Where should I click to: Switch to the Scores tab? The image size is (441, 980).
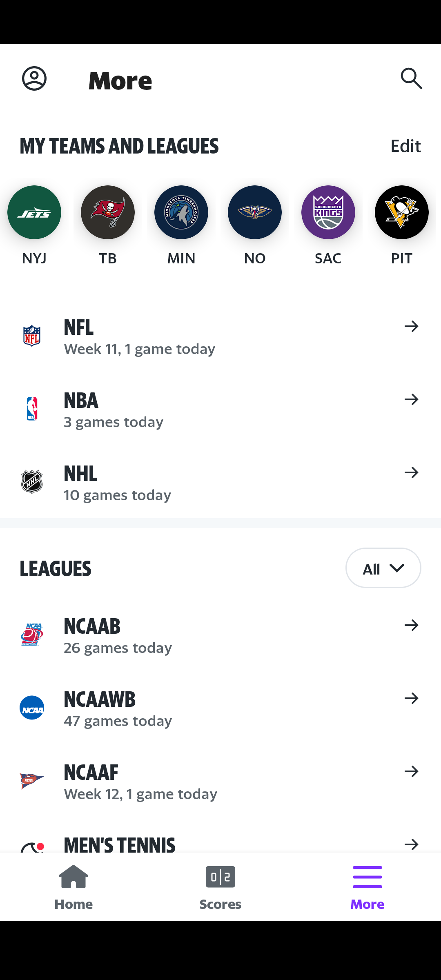220,887
